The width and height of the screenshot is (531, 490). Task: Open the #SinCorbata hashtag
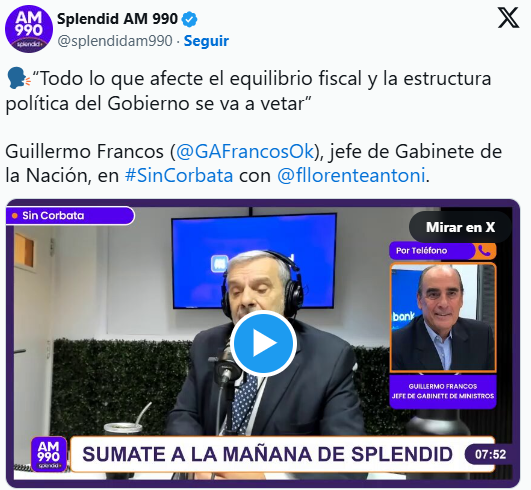(x=179, y=175)
